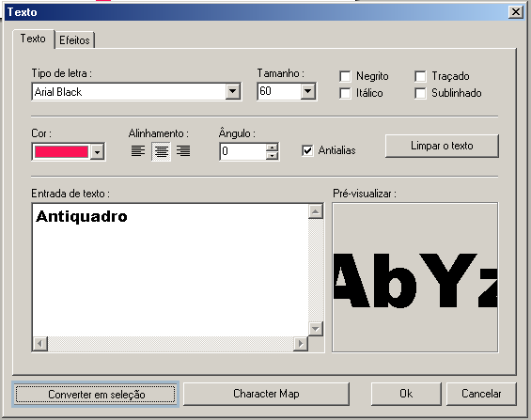Viewport: 531px width, 420px height.
Task: Open the Character Map button
Action: [266, 394]
